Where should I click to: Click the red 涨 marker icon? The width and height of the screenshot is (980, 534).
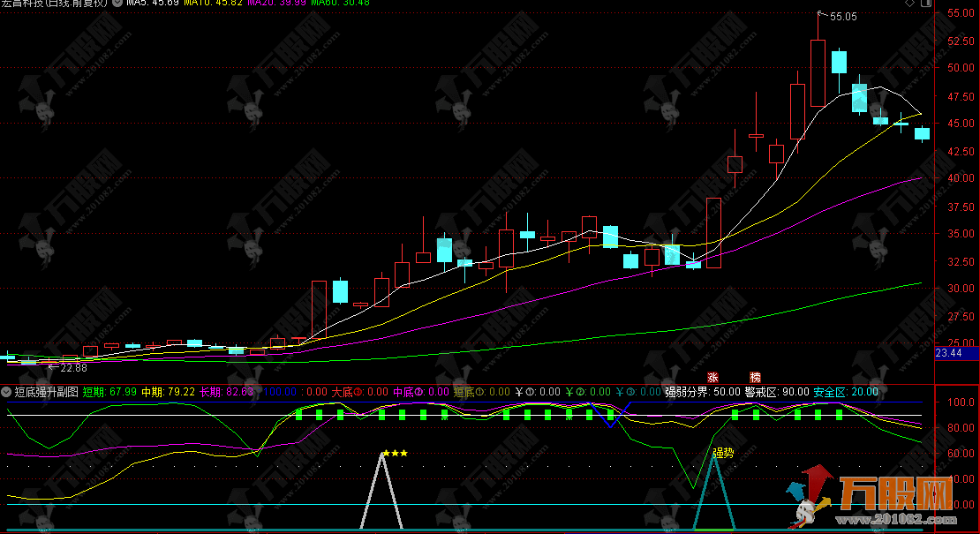712,377
